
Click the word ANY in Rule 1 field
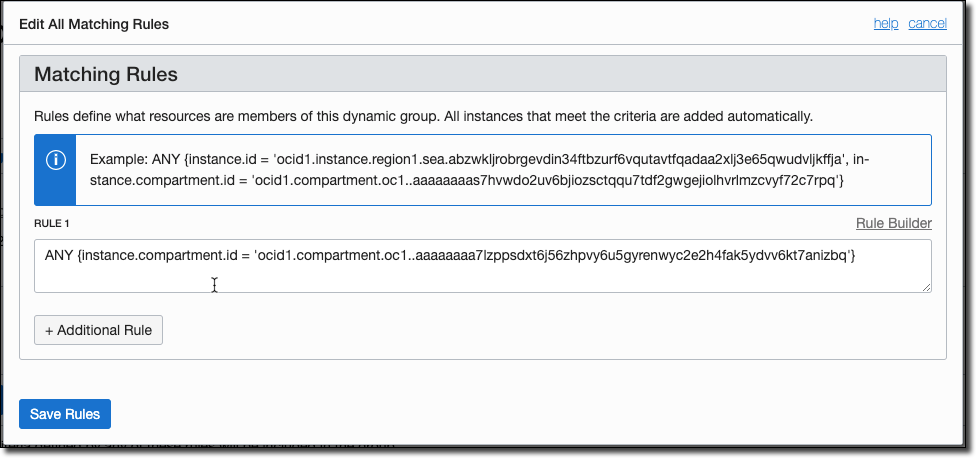click(x=58, y=256)
